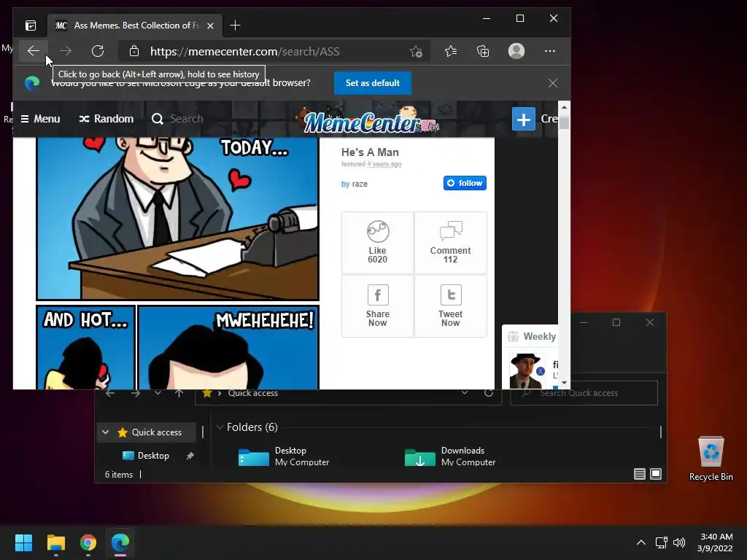Collapse the Folders (6) group
Image resolution: width=747 pixels, height=560 pixels.
[x=220, y=427]
